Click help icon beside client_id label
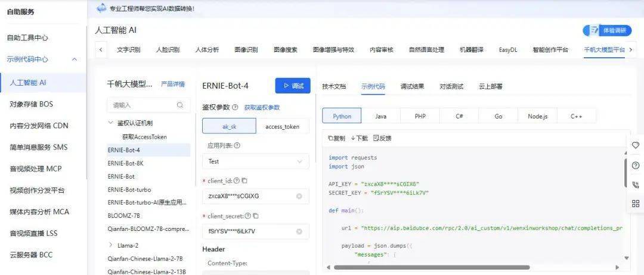The image size is (644, 275). tap(236, 181)
